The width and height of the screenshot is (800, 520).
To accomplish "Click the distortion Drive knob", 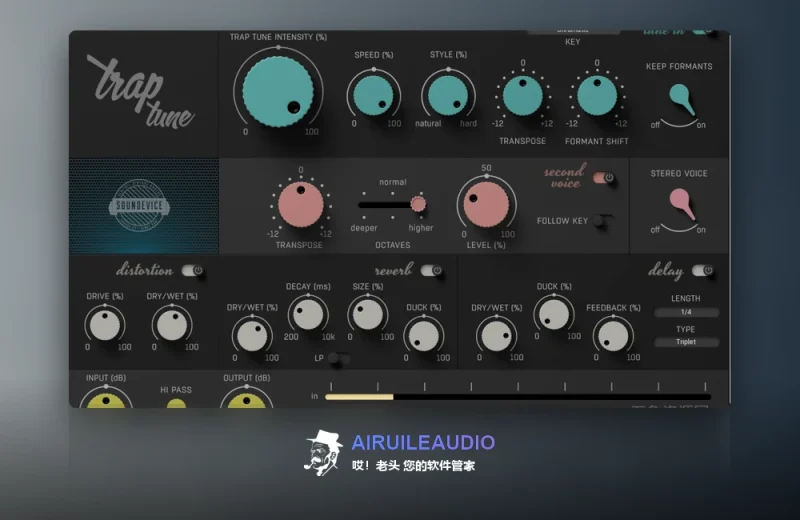I will pyautogui.click(x=105, y=325).
